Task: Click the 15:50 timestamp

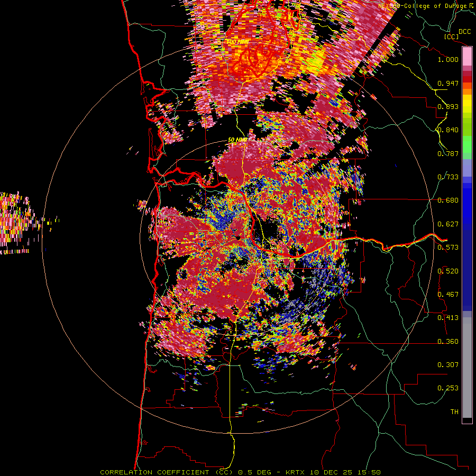Action: tap(369, 472)
